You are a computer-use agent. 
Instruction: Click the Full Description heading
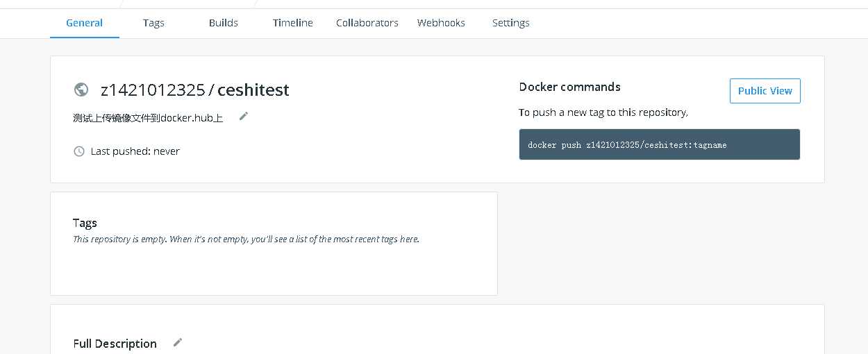pos(115,344)
